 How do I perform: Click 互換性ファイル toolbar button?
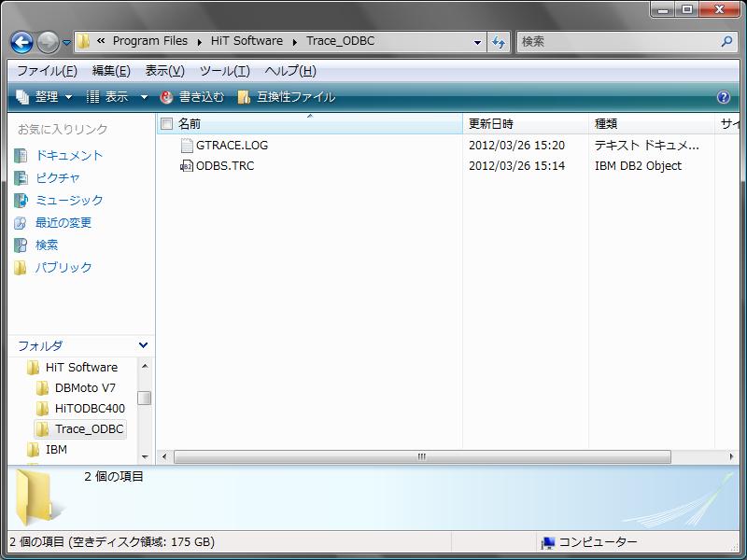pyautogui.click(x=287, y=97)
